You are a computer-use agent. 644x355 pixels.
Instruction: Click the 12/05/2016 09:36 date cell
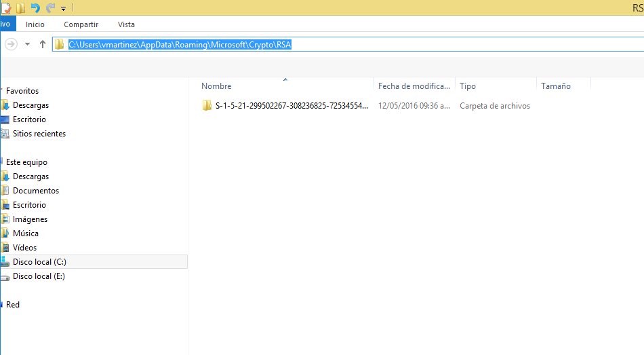[414, 106]
